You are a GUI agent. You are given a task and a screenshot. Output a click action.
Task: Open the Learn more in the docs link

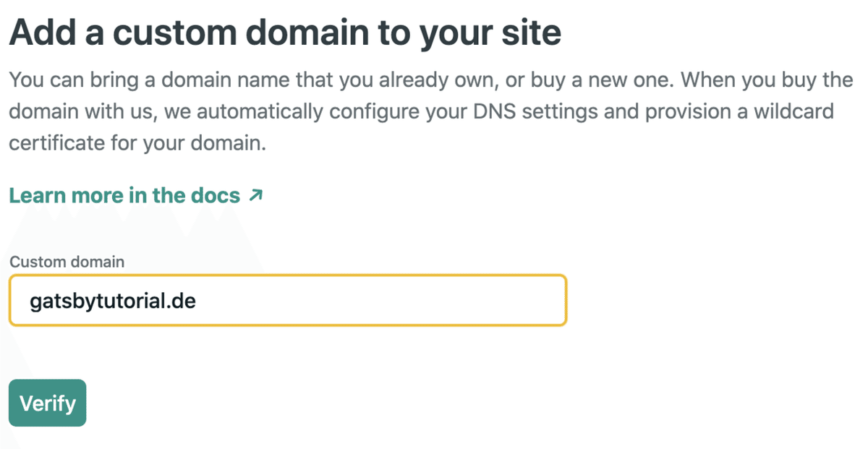[x=124, y=195]
